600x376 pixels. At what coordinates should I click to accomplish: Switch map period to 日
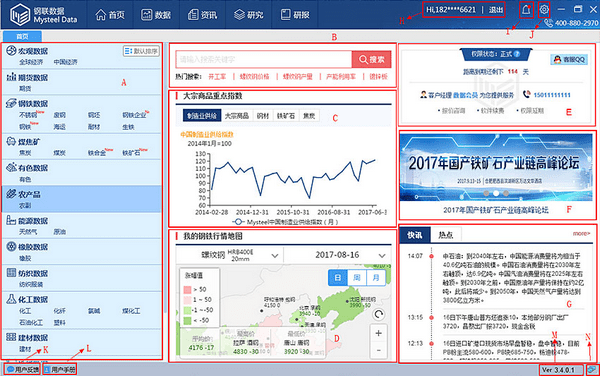tap(338, 277)
